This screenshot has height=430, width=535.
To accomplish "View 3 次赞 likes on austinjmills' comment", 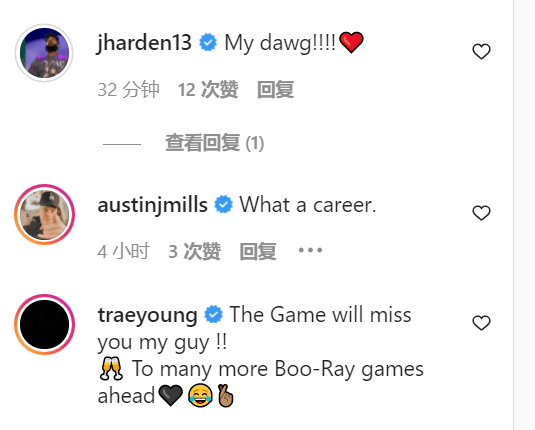I will pos(194,251).
